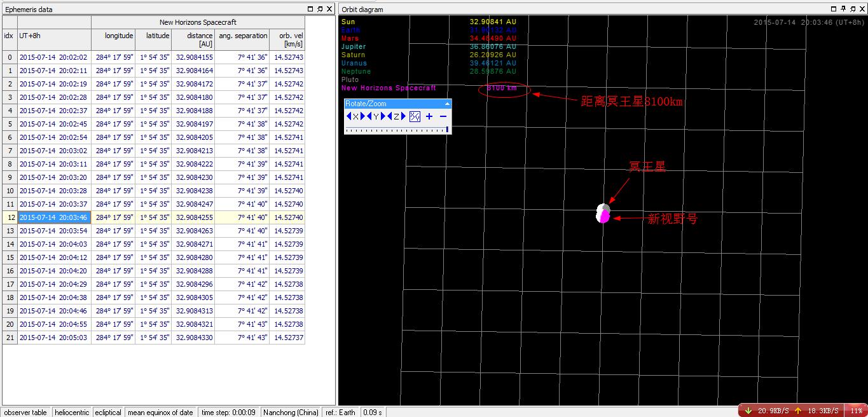
Task: Select distance cell 32.9084213
Action: (193, 151)
